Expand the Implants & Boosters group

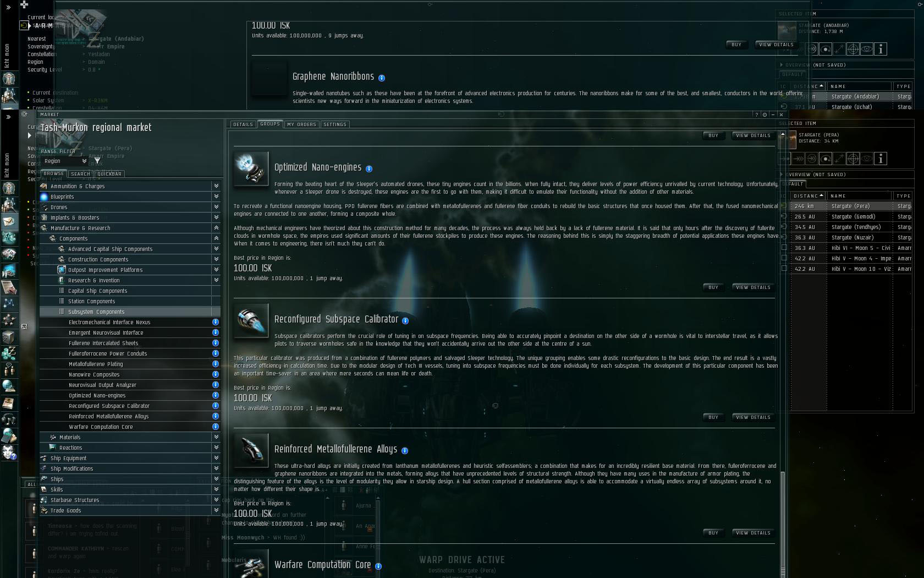coord(216,217)
